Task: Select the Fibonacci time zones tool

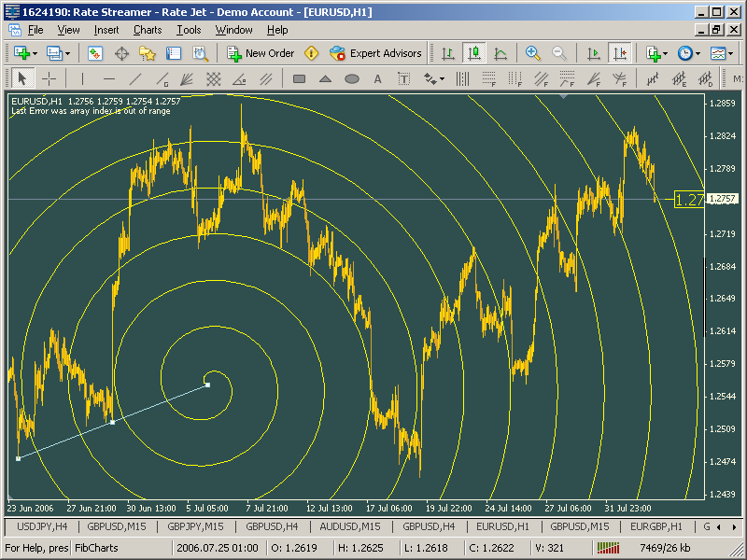Action: (x=515, y=78)
